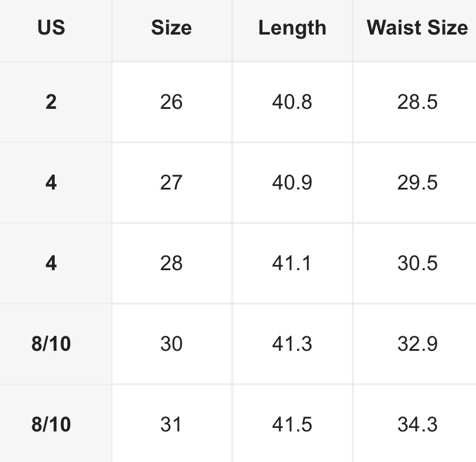
Task: Click the Length column header
Action: (292, 28)
